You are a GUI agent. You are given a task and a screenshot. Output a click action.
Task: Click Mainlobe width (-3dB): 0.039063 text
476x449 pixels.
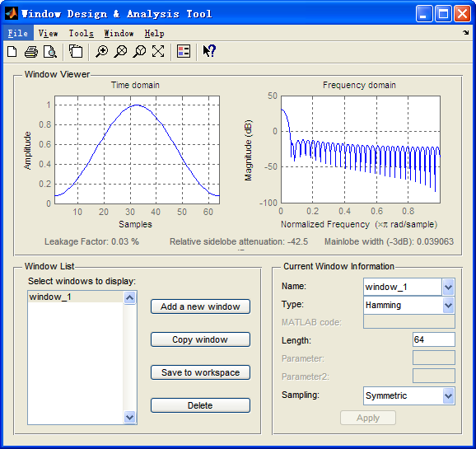(389, 241)
